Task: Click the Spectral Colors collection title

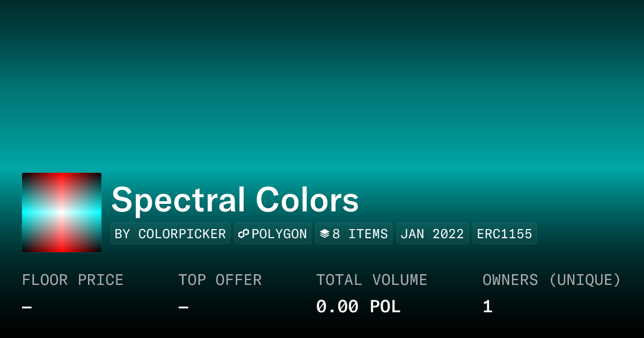Action: pos(235,200)
